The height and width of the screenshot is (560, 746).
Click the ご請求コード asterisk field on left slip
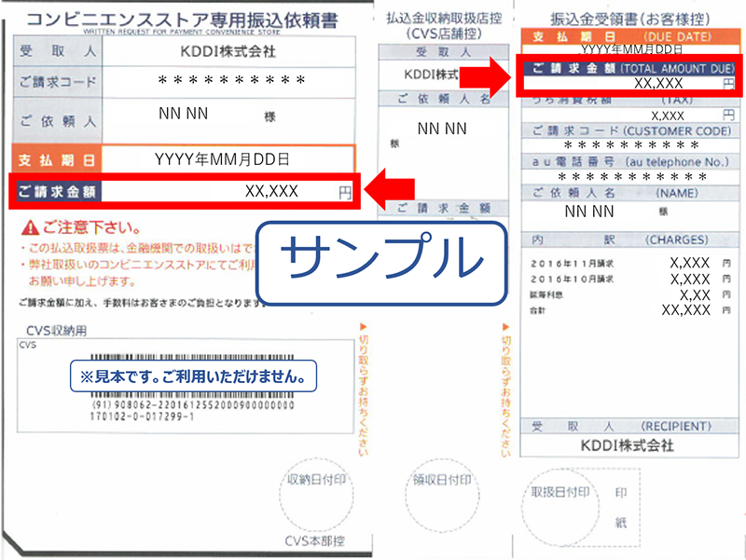(227, 82)
